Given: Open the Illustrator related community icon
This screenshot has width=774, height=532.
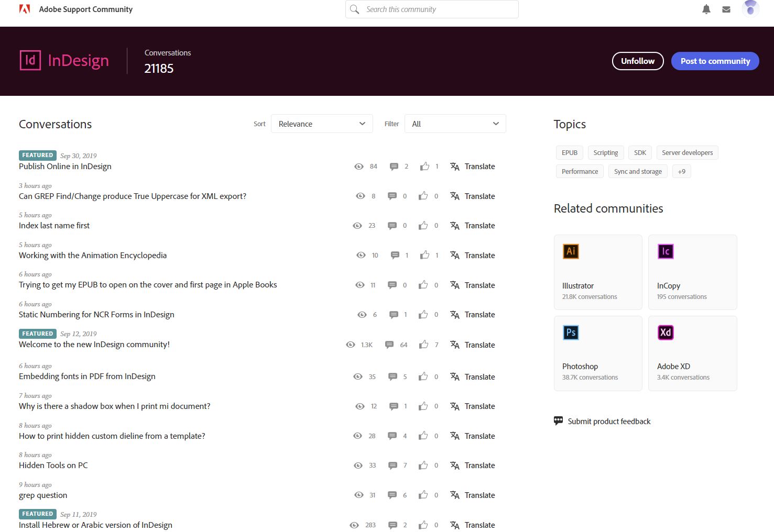Looking at the screenshot, I should click(x=571, y=251).
